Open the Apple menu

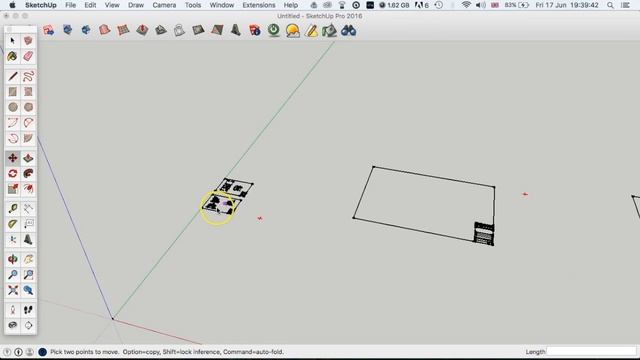click(12, 5)
